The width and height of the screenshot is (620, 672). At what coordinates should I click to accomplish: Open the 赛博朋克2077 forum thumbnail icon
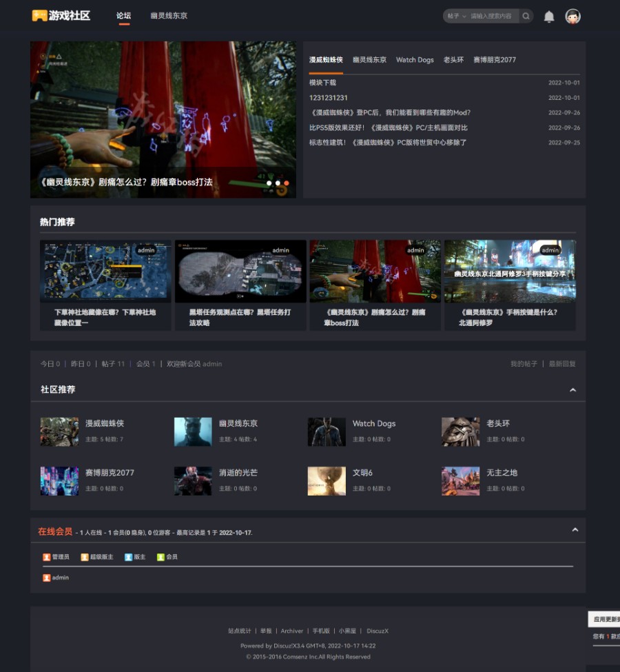[x=59, y=481]
